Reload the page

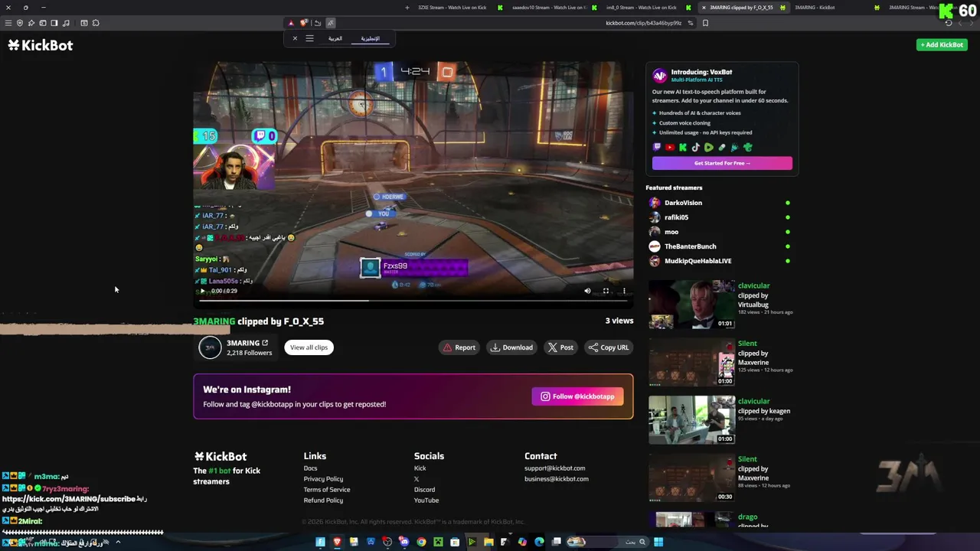948,23
